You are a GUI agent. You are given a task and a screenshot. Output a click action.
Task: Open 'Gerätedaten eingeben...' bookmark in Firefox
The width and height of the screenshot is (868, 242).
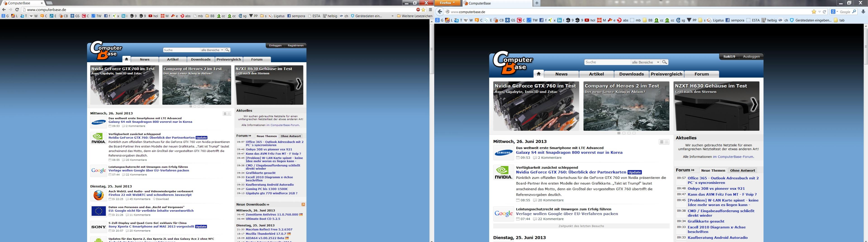point(810,20)
